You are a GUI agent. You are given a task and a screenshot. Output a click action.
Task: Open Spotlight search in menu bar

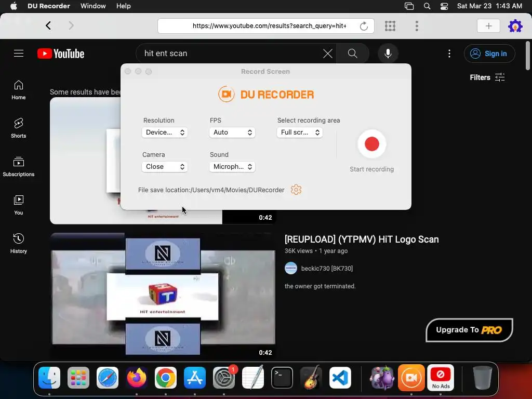point(427,6)
